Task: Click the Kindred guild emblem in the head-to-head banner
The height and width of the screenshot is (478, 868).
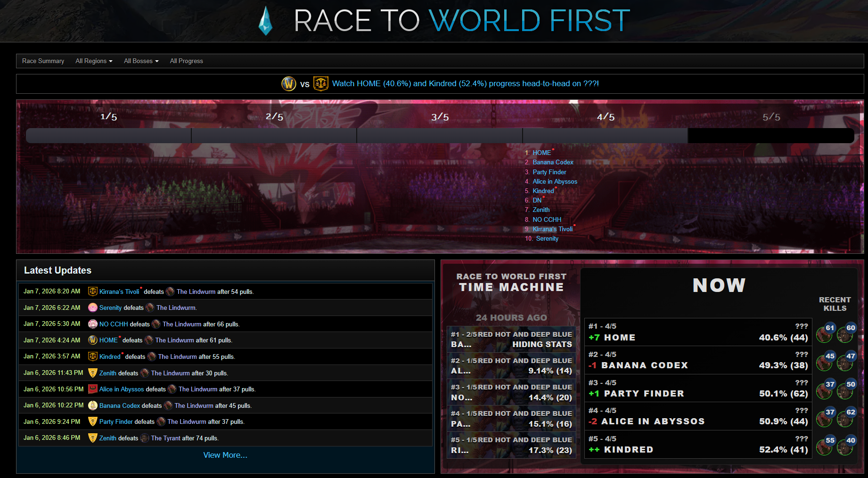Action: [x=321, y=84]
